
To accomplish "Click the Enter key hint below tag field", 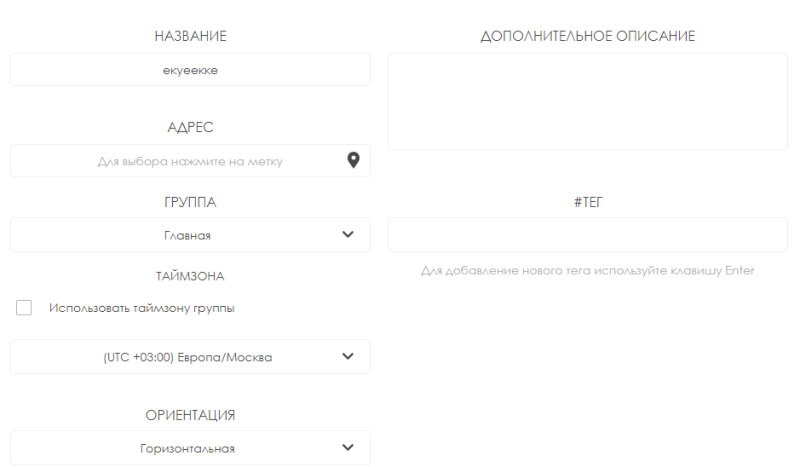I will (x=587, y=270).
